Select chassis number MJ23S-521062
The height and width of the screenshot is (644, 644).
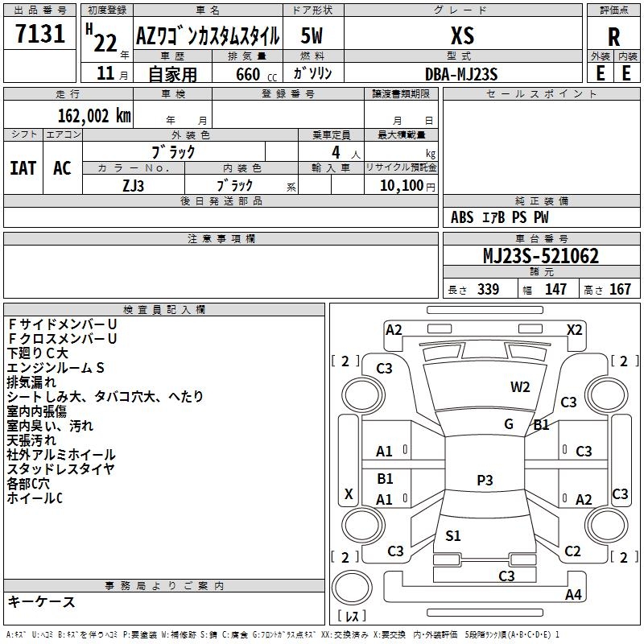coord(541,256)
